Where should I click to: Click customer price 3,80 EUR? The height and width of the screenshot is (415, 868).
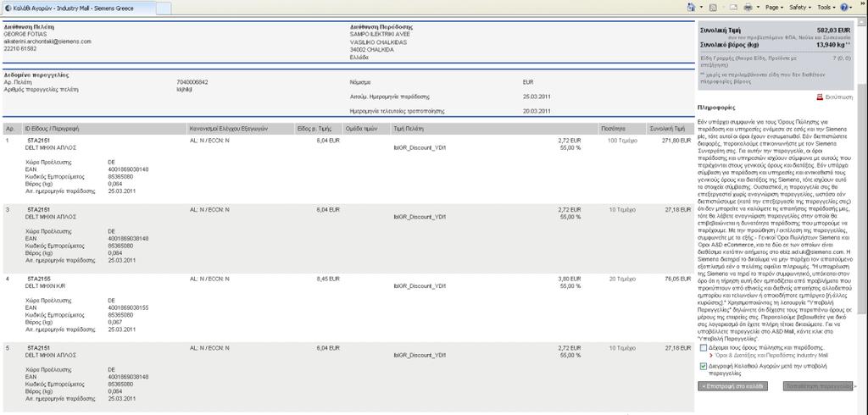coord(570,279)
